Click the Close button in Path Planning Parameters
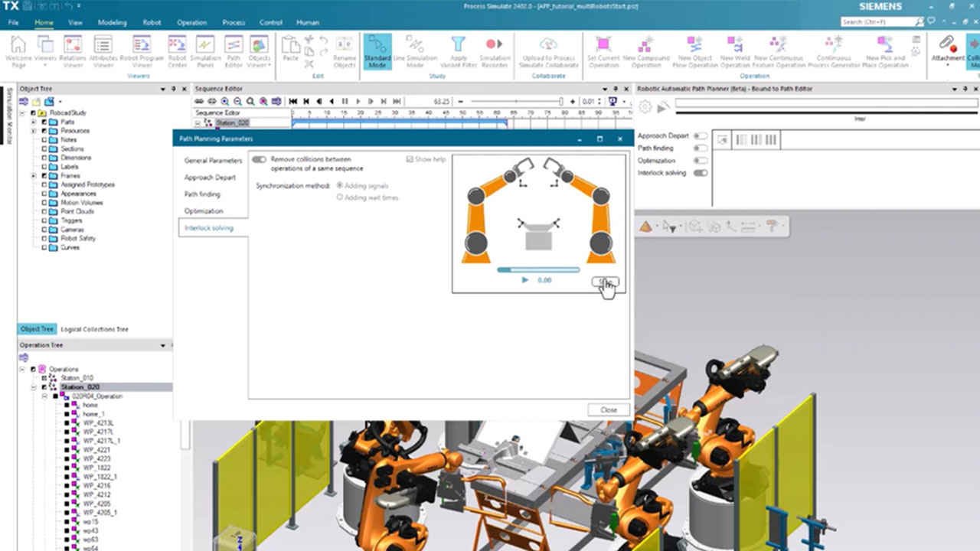This screenshot has height=551, width=980. coord(608,409)
